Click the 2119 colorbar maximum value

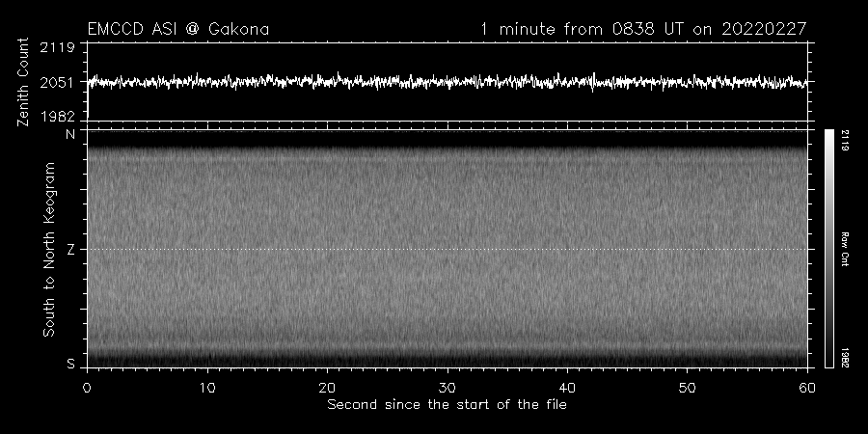(844, 140)
